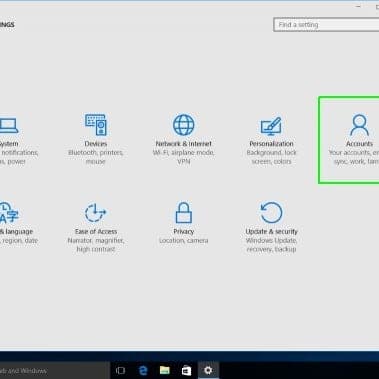379x379 pixels.
Task: Open Personalization settings icon
Action: [x=271, y=126]
